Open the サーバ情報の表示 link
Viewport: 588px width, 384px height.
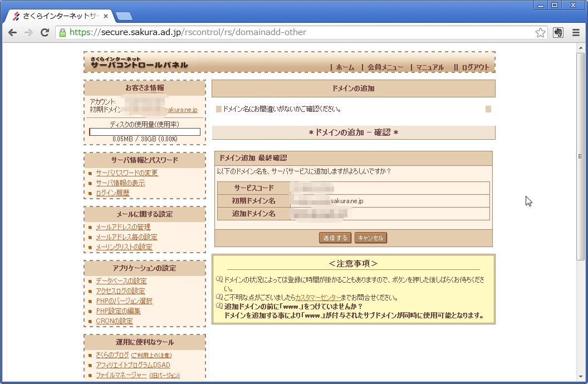[120, 183]
